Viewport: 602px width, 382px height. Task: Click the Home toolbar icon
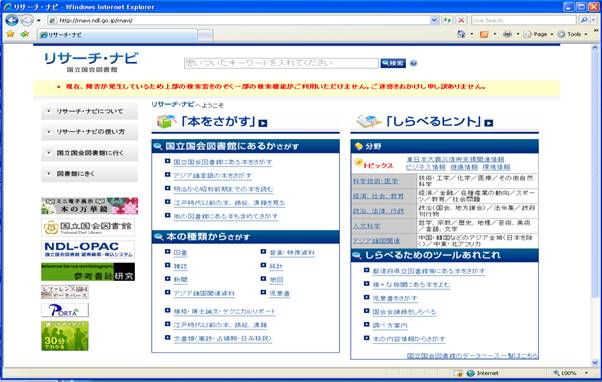pyautogui.click(x=461, y=34)
